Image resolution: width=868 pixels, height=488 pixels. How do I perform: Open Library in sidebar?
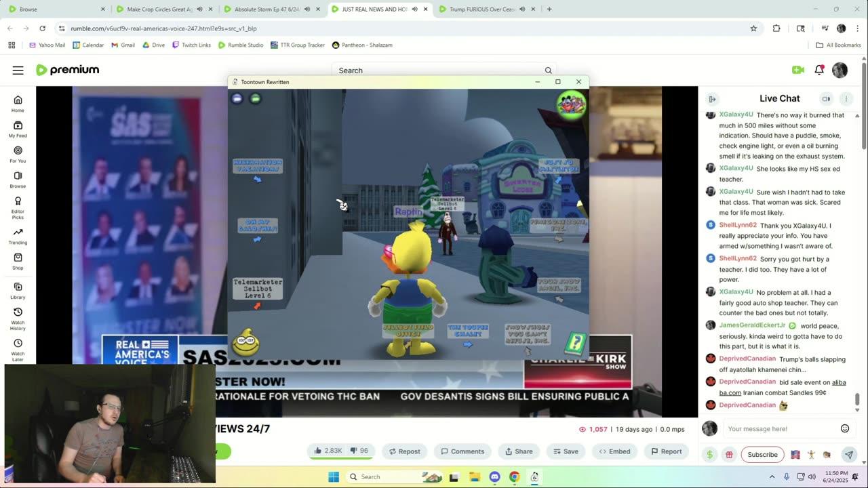pyautogui.click(x=18, y=291)
